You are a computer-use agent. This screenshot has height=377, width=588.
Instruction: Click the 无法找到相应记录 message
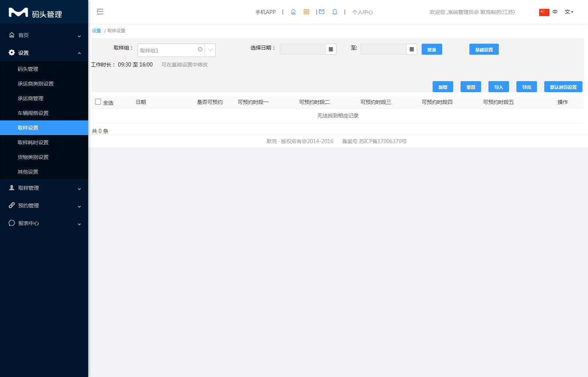[338, 116]
